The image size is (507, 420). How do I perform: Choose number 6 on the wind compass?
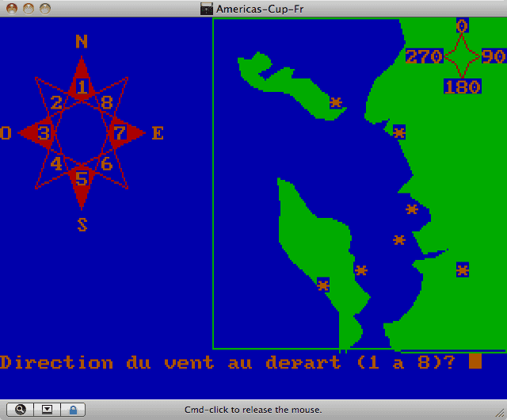pyautogui.click(x=107, y=163)
